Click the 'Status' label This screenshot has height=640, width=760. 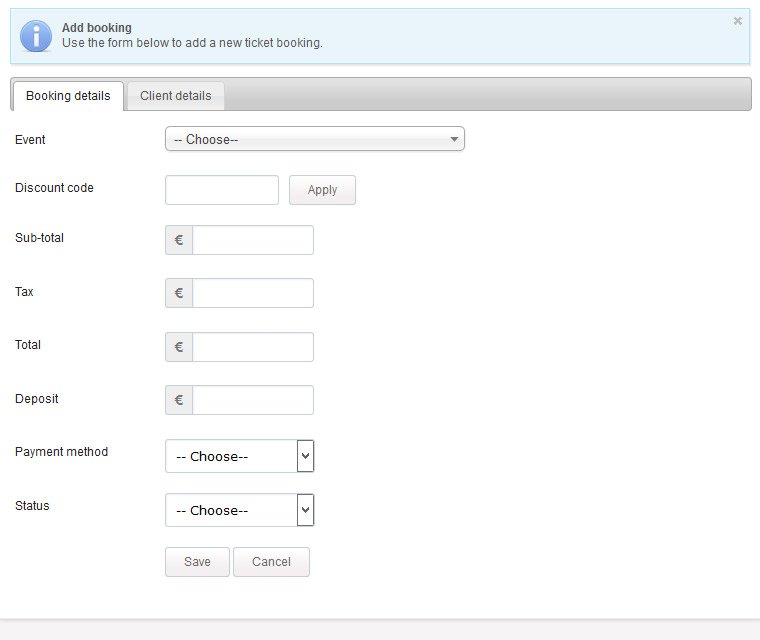32,506
